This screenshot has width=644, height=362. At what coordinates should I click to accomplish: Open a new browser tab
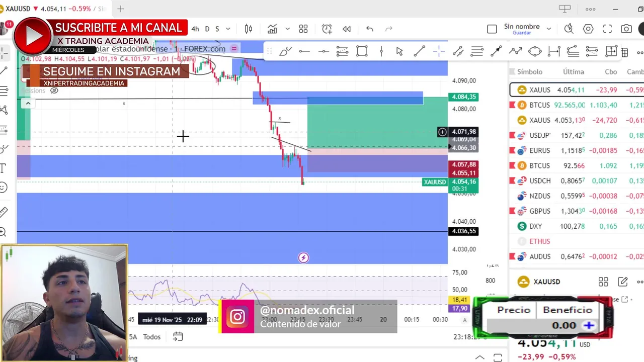[x=121, y=9]
